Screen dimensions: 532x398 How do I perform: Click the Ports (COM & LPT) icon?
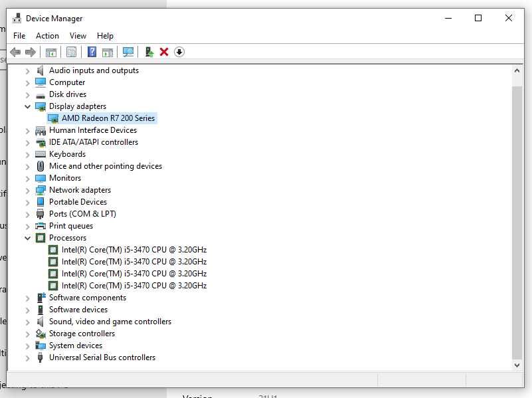pyautogui.click(x=40, y=214)
